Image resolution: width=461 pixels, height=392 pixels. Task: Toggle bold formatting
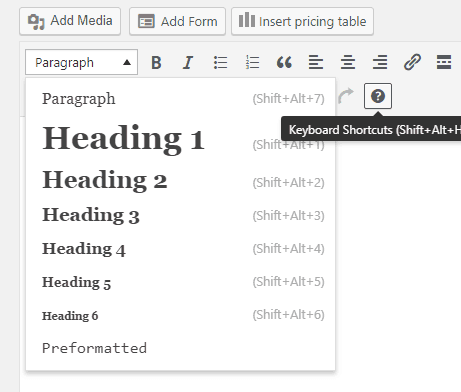[156, 62]
